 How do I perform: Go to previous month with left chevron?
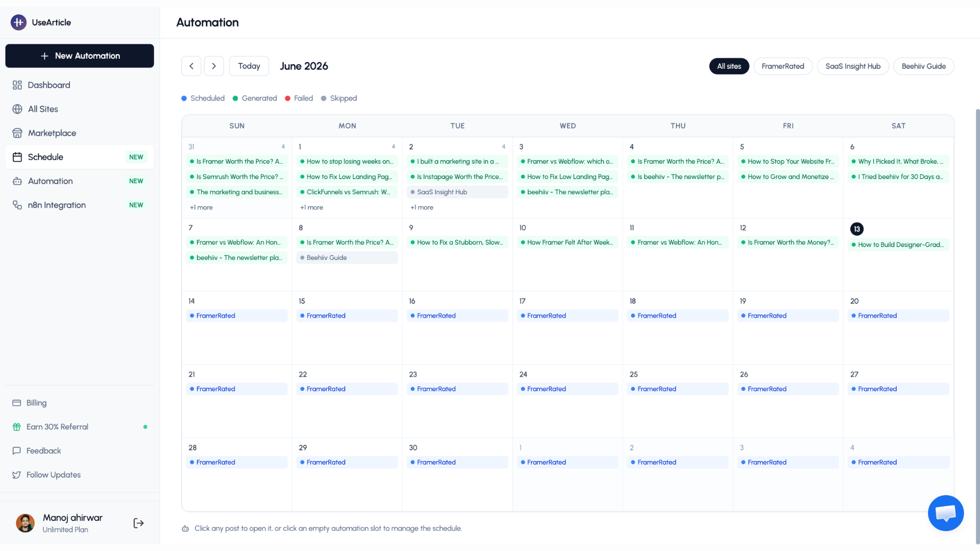[191, 66]
